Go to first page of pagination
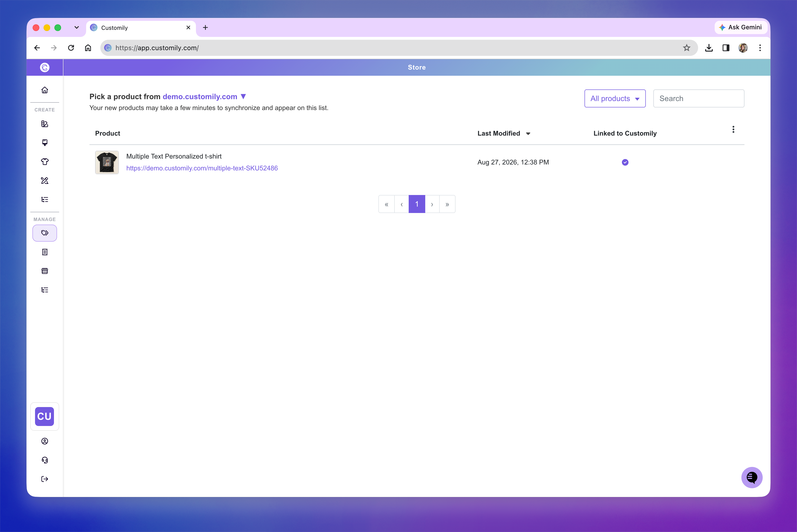This screenshot has height=532, width=797. (386, 204)
